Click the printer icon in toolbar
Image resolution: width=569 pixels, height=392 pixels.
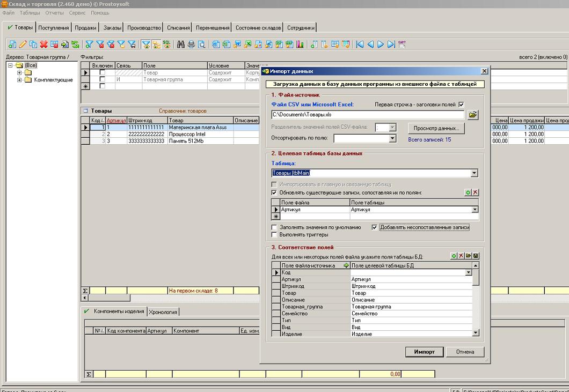coord(191,45)
